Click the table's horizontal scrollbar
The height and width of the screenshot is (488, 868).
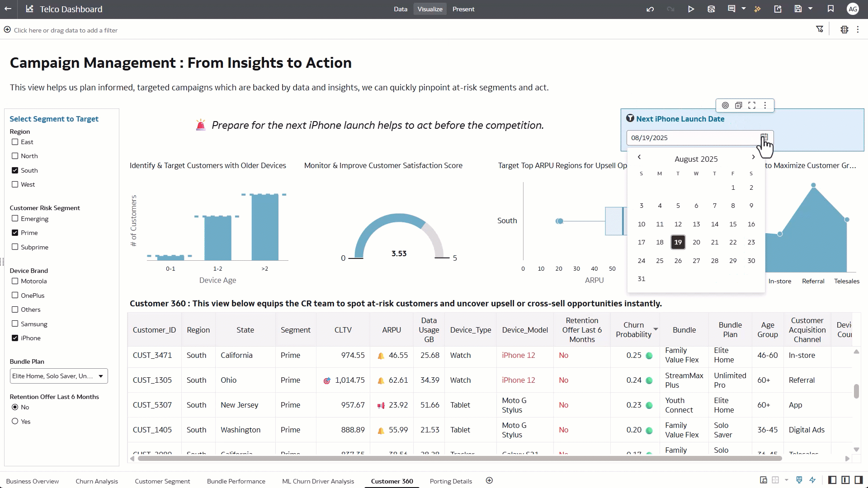click(x=459, y=459)
